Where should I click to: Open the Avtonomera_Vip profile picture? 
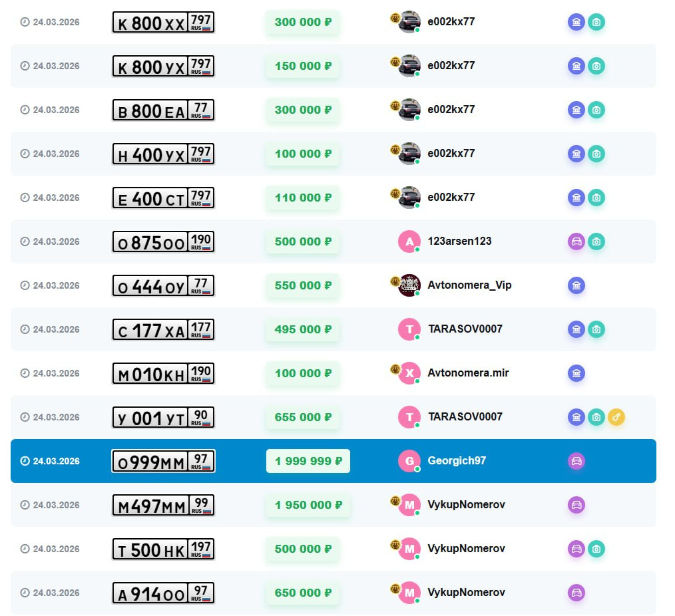[x=409, y=285]
